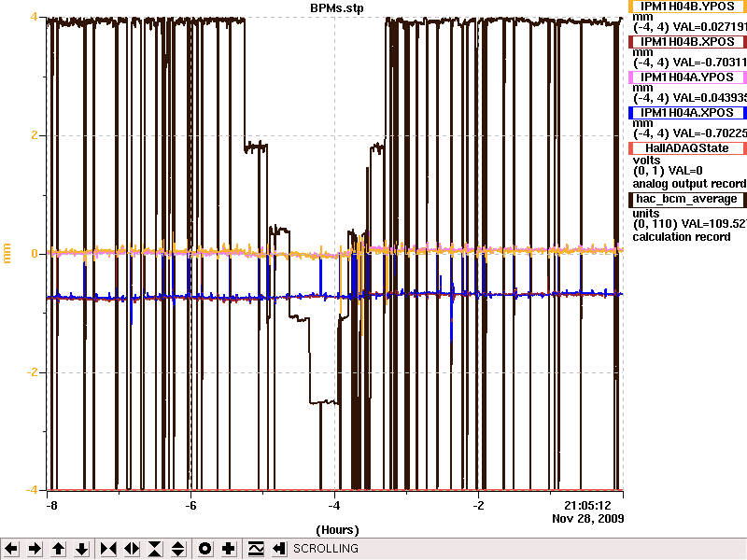Pan the plot left with the left arrow button
This screenshot has height=560, width=747.
(11, 549)
